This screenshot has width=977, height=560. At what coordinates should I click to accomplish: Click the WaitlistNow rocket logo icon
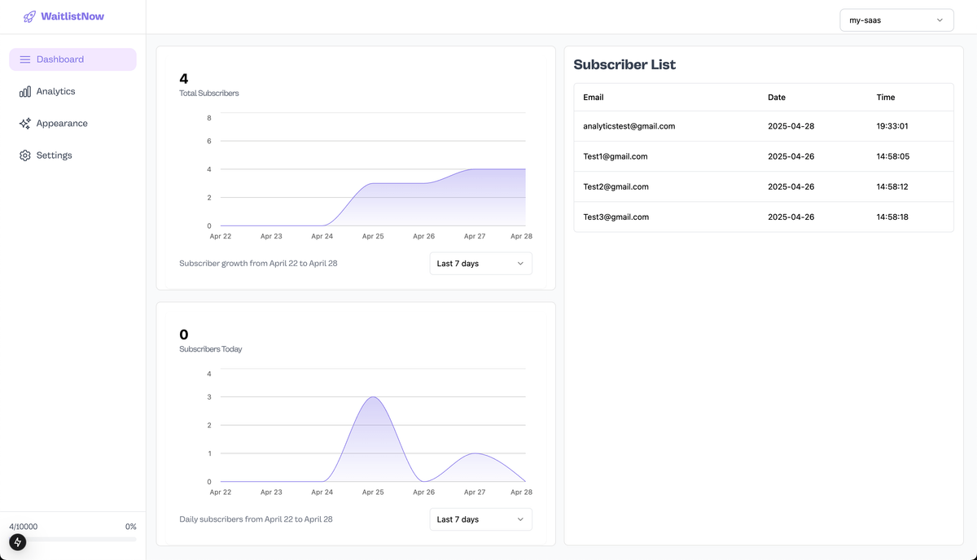click(29, 16)
